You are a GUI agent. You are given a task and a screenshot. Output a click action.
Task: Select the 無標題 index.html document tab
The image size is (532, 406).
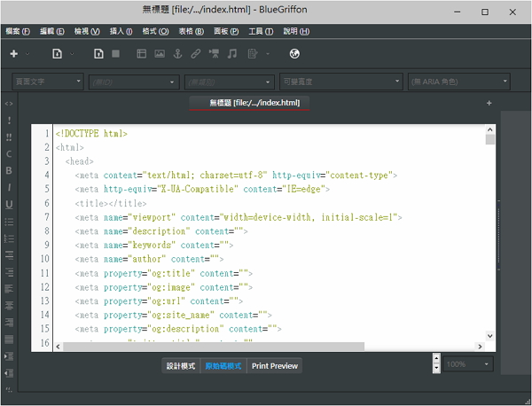tap(249, 103)
